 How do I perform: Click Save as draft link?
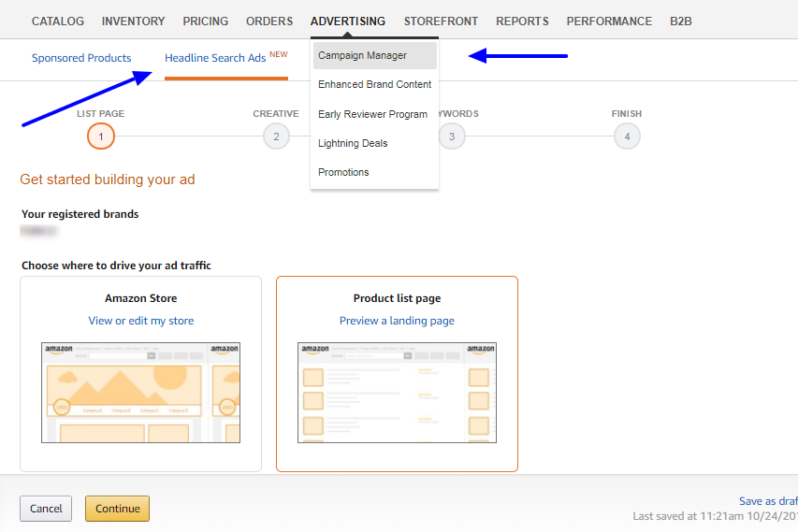pyautogui.click(x=768, y=501)
